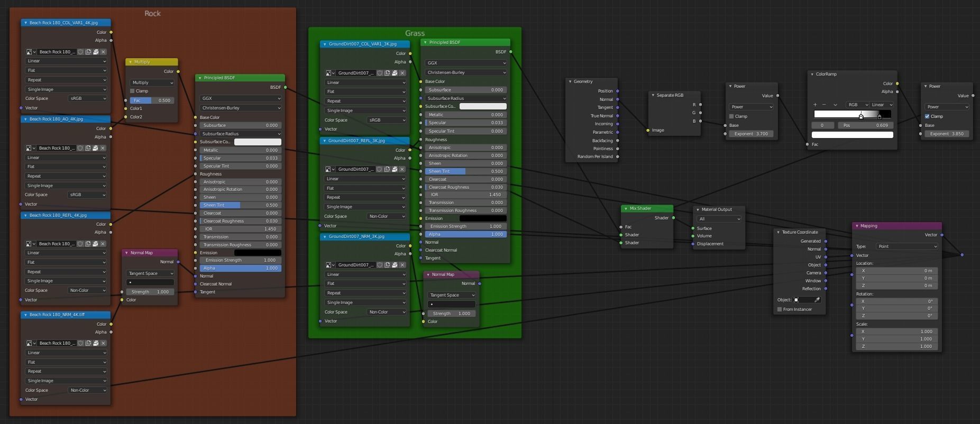This screenshot has height=424, width=980.
Task: Adjust Sheen Tint slider in Rock Principled BSDF
Action: (241, 205)
